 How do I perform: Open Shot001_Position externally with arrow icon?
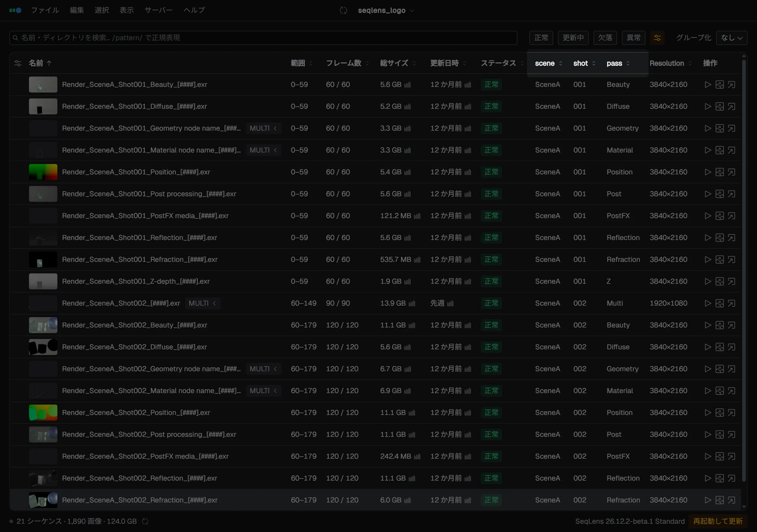click(731, 172)
